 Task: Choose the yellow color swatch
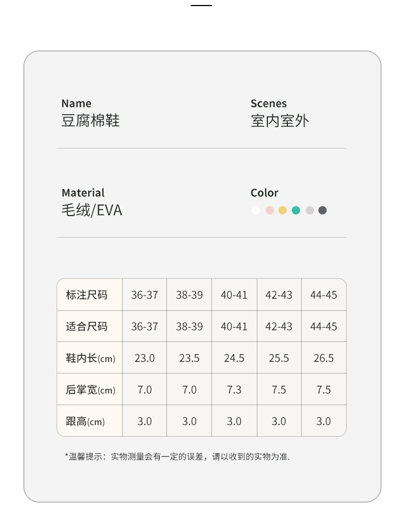[283, 211]
